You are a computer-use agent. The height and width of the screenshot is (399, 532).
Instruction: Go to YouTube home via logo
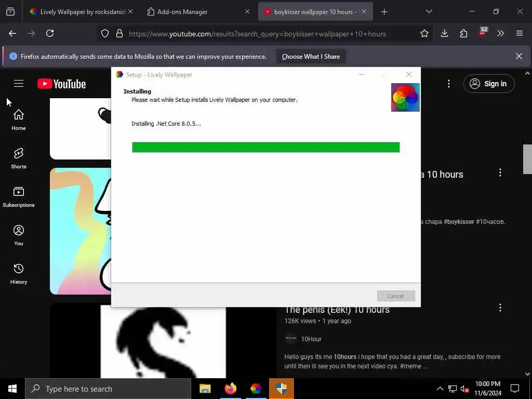61,84
